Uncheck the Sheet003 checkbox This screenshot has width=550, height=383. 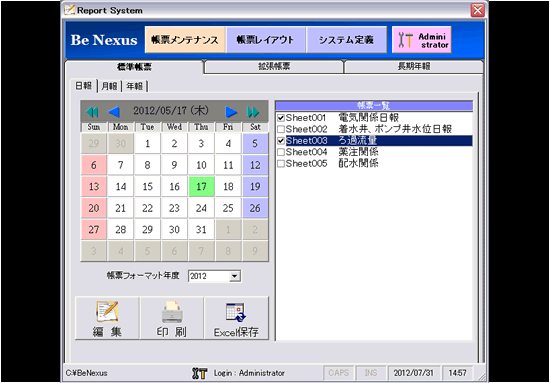pyautogui.click(x=281, y=141)
